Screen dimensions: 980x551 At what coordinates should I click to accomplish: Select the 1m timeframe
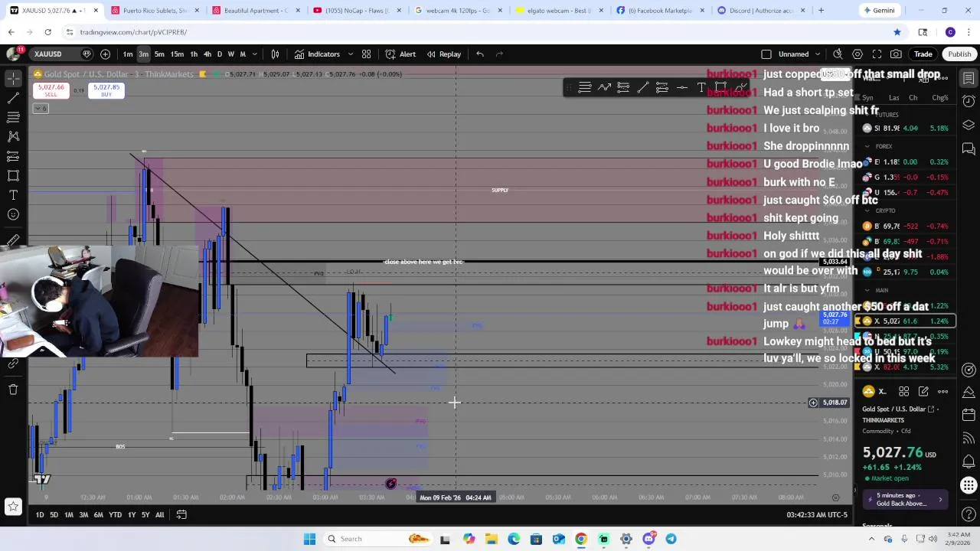(128, 54)
